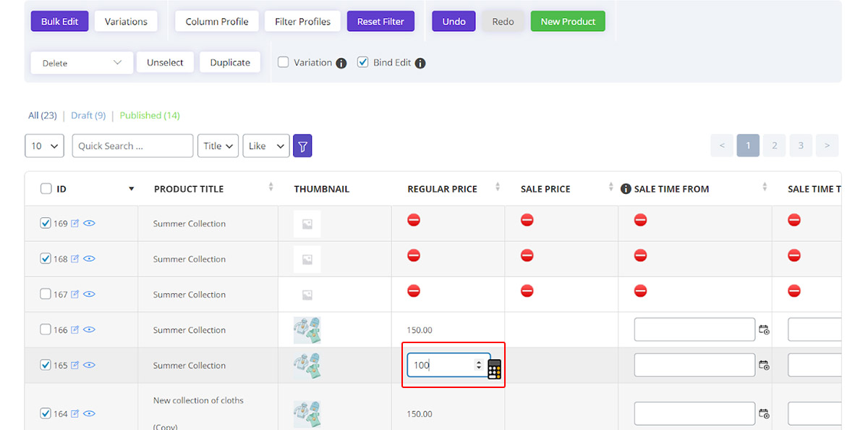868x430 pixels.
Task: Click info icon next to Variation
Action: [341, 63]
